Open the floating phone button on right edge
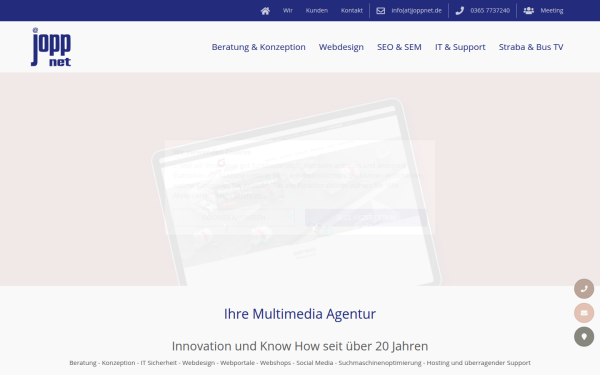 click(584, 289)
